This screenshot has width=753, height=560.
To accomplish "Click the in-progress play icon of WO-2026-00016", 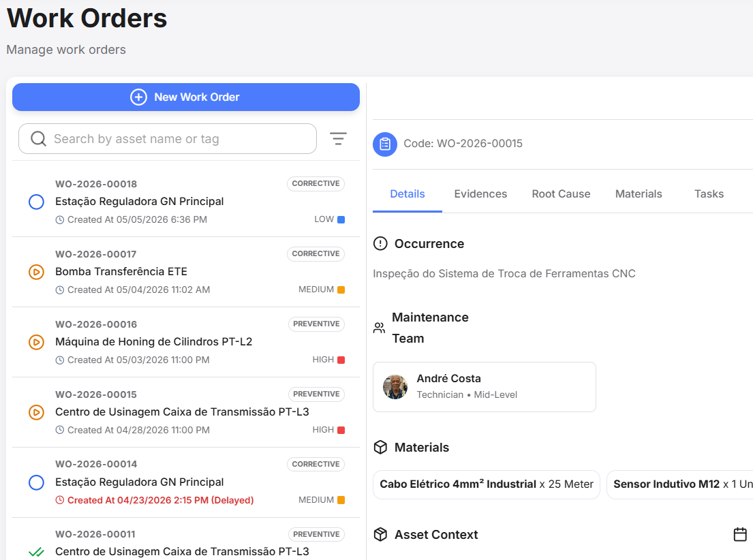I will tap(37, 342).
